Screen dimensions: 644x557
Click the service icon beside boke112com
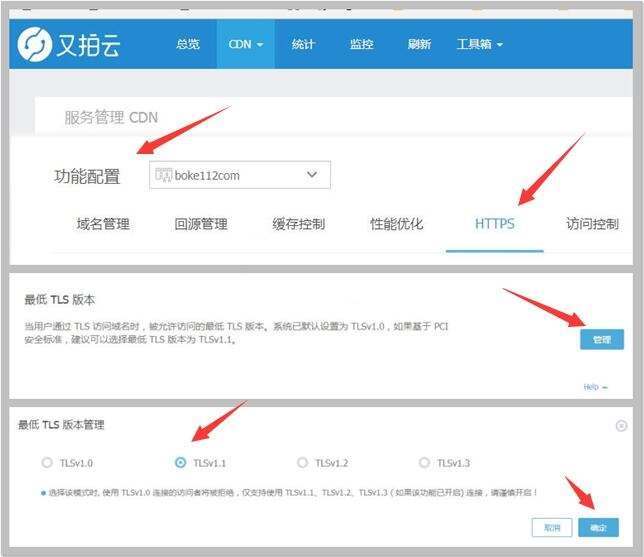pos(163,175)
